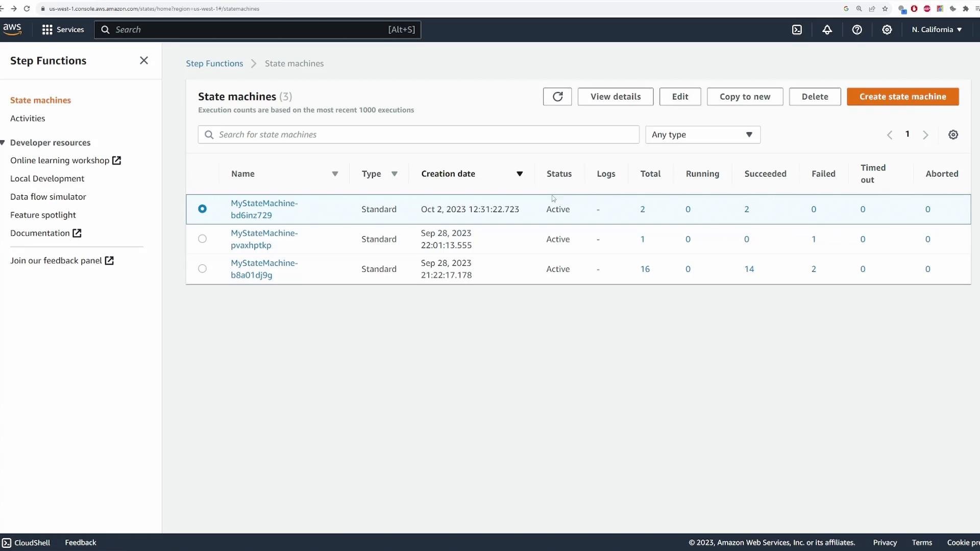Select MyStateMachine-b8a01dj9g radio button
980x551 pixels.
(202, 268)
